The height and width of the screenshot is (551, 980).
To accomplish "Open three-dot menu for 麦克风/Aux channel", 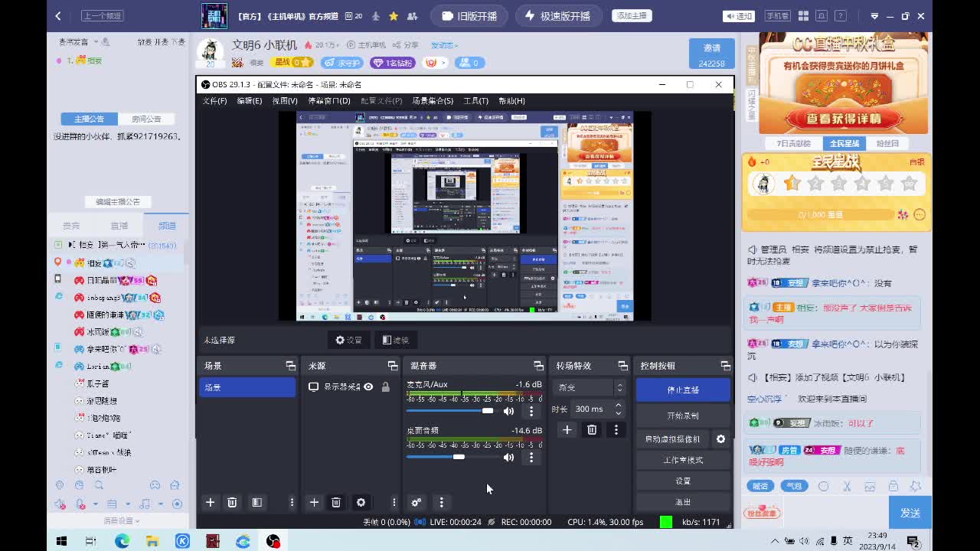I will click(x=531, y=411).
